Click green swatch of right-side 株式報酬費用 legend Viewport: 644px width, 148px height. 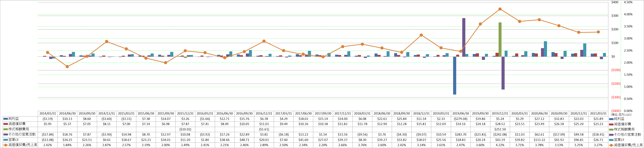pos(611,130)
